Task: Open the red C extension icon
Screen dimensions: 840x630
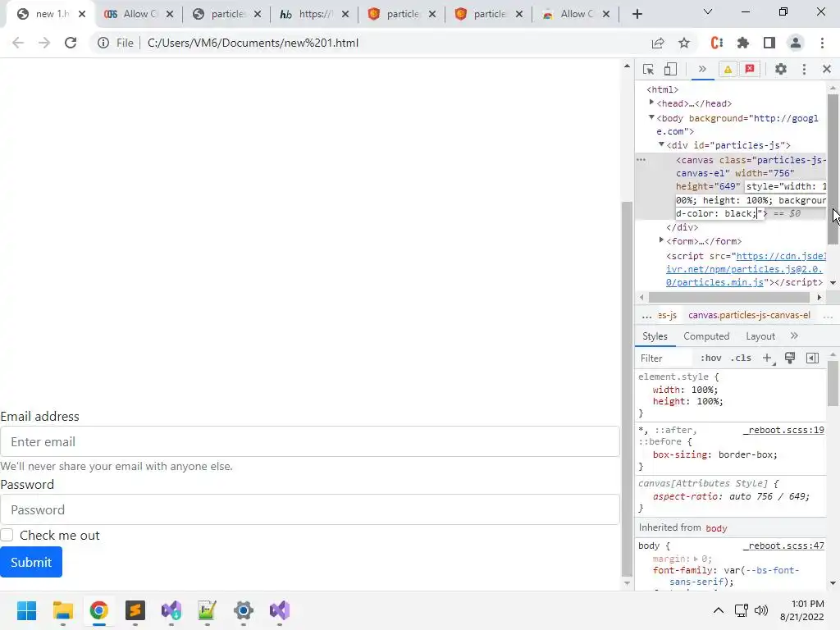Action: (x=717, y=43)
